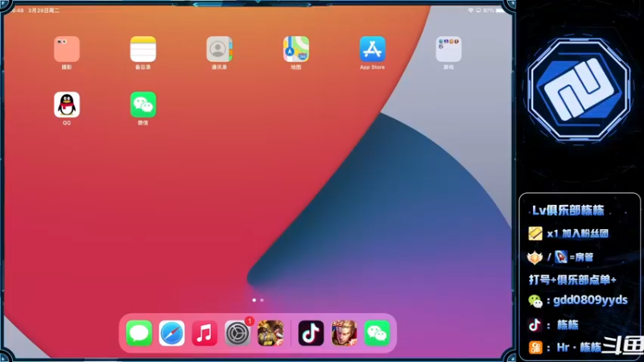Tap the first home screen page dot
644x362 pixels.
[254, 300]
